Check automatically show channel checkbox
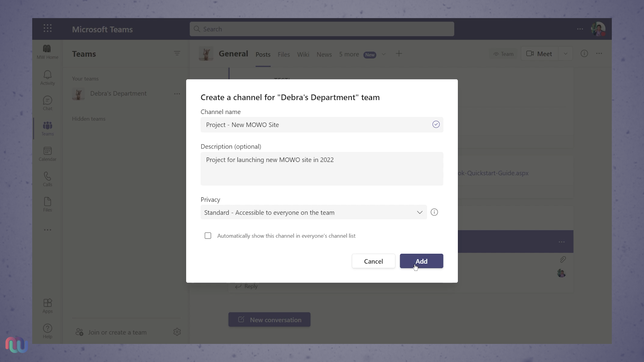The height and width of the screenshot is (362, 644). pyautogui.click(x=208, y=236)
